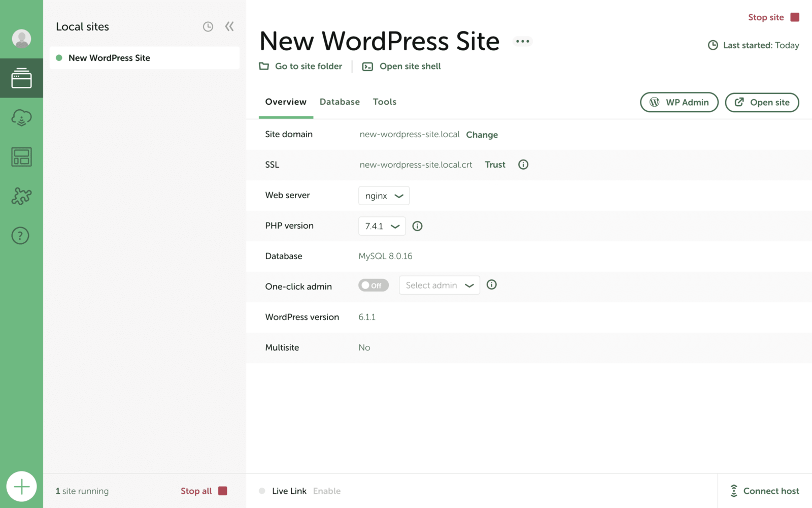Select New WordPress Site in sidebar list
The width and height of the screenshot is (812, 508).
pos(144,58)
